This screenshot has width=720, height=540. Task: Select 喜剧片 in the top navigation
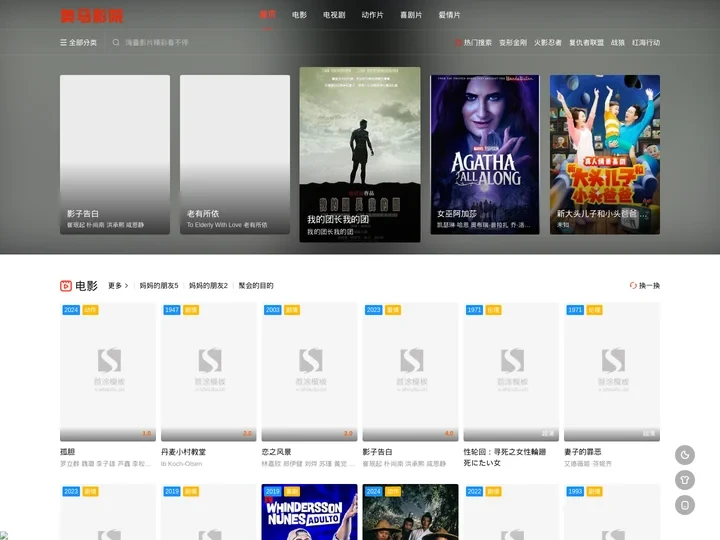click(411, 15)
